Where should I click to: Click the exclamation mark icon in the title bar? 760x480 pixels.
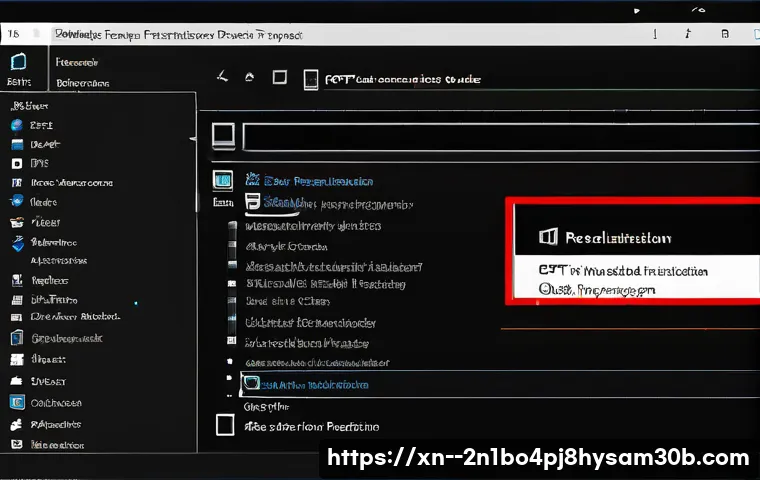(x=655, y=34)
